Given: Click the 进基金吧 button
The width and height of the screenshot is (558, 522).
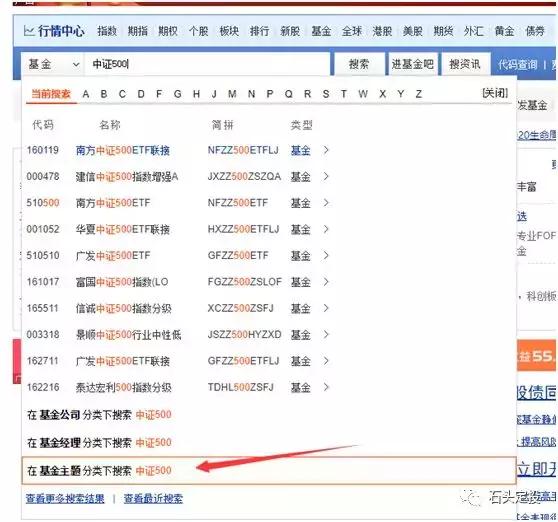Looking at the screenshot, I should [x=413, y=64].
